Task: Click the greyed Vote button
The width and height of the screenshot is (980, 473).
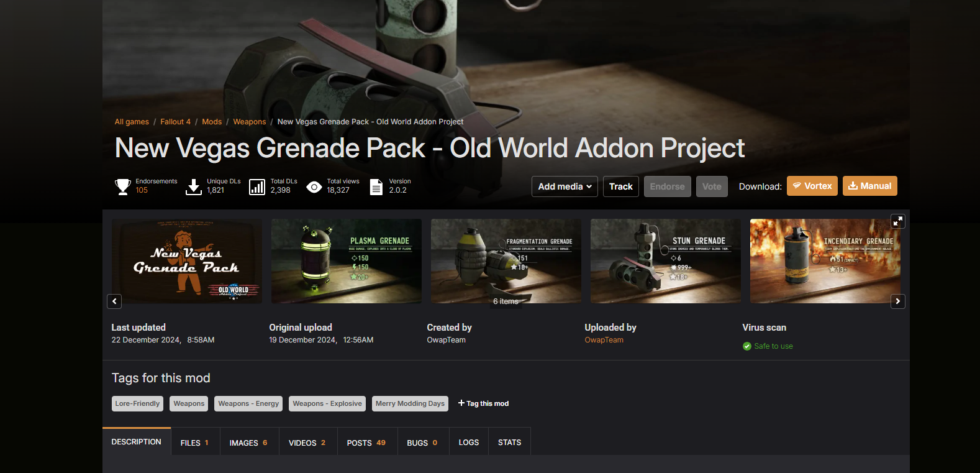Action: [712, 186]
